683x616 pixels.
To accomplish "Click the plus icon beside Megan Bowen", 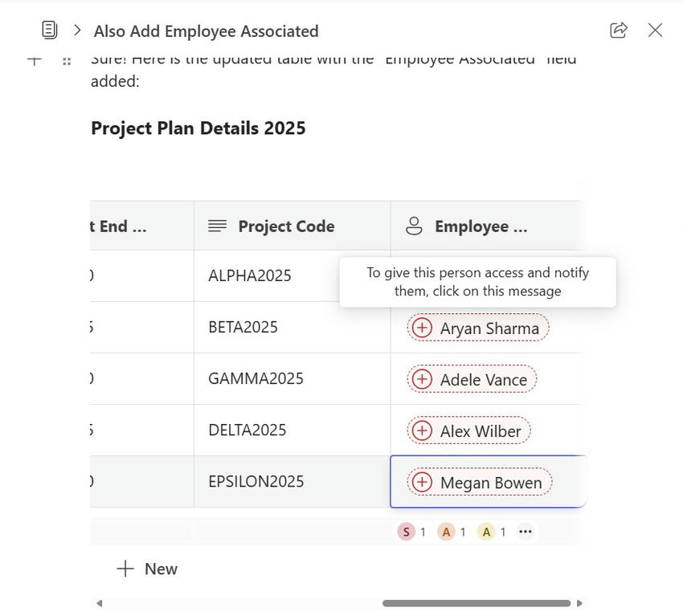I will (421, 481).
